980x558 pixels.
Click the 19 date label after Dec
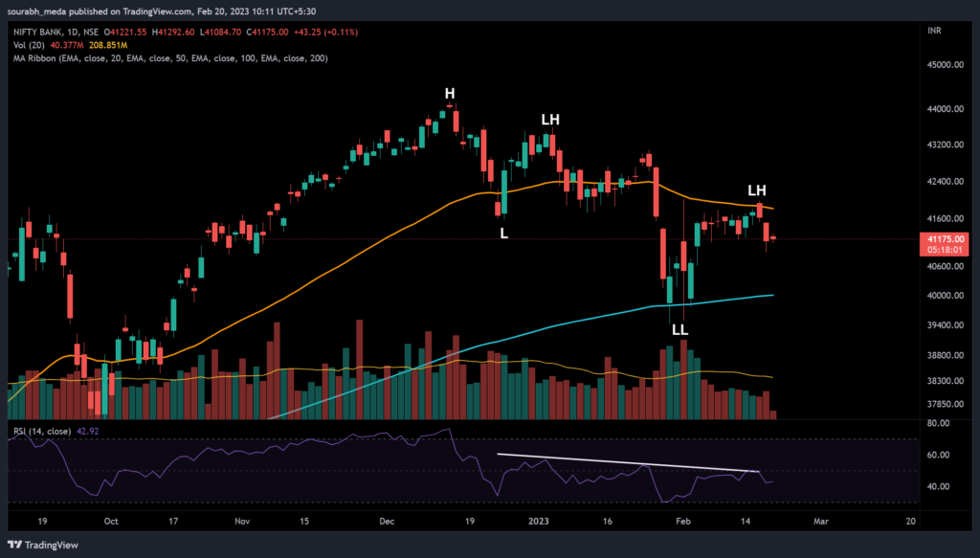click(469, 521)
